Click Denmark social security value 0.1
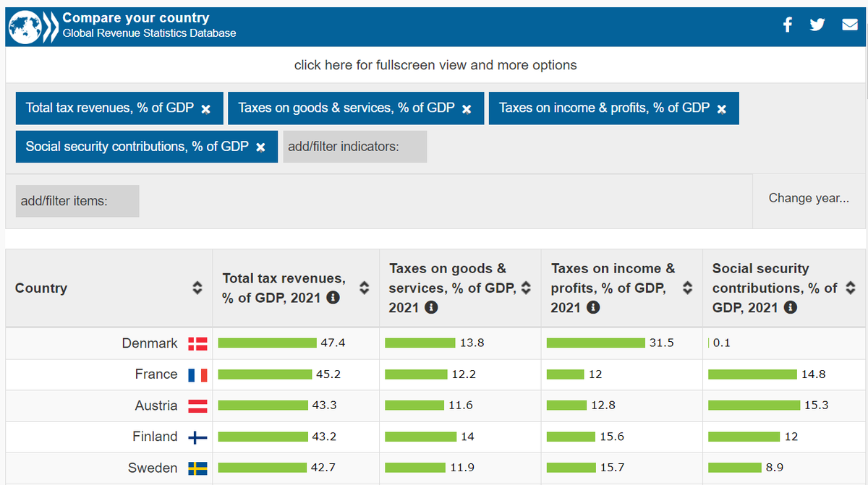Viewport: 868px width, 485px height. 722,343
